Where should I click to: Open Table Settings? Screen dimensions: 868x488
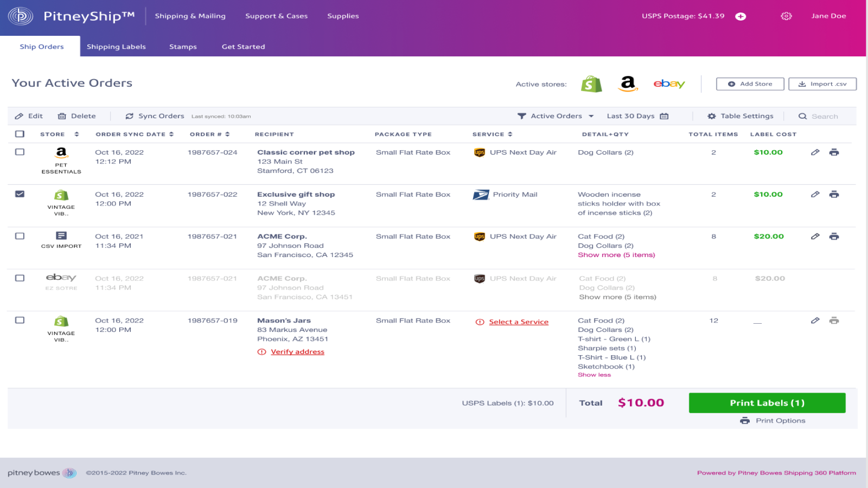740,115
